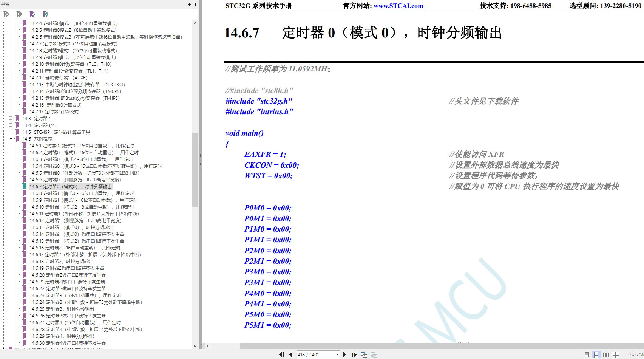Click the small page icon beside horizontal scrollbar
Screen dimensions: 644x359
tap(203, 346)
